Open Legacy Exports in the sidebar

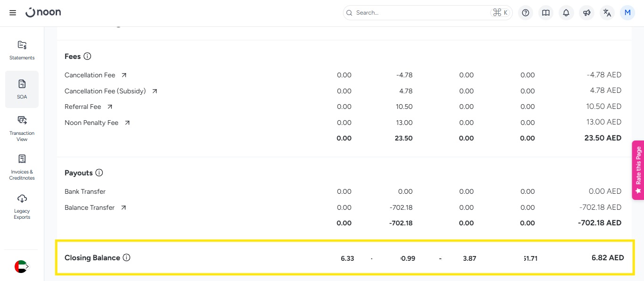click(x=22, y=207)
